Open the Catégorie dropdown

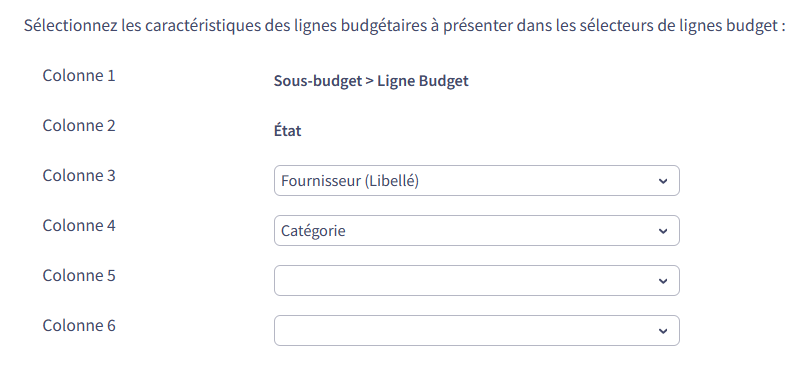(x=476, y=231)
